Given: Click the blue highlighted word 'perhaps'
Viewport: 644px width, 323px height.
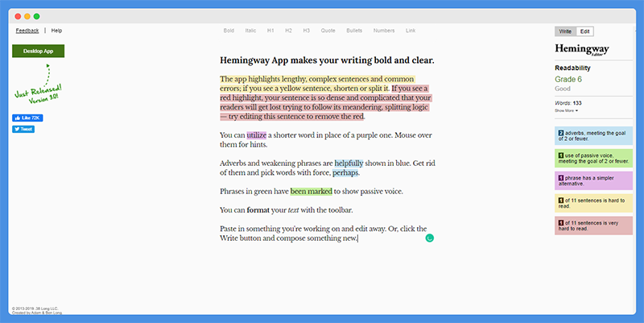Looking at the screenshot, I should [345, 172].
